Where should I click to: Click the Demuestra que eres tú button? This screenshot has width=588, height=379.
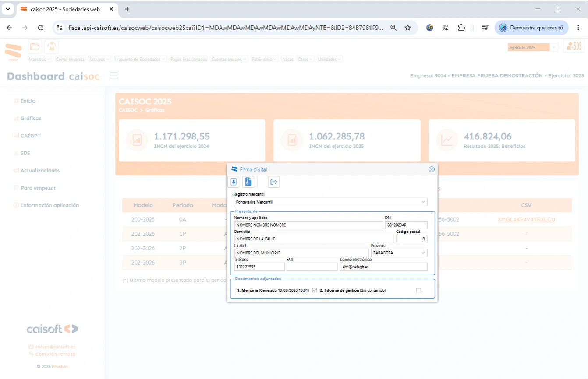tap(531, 28)
